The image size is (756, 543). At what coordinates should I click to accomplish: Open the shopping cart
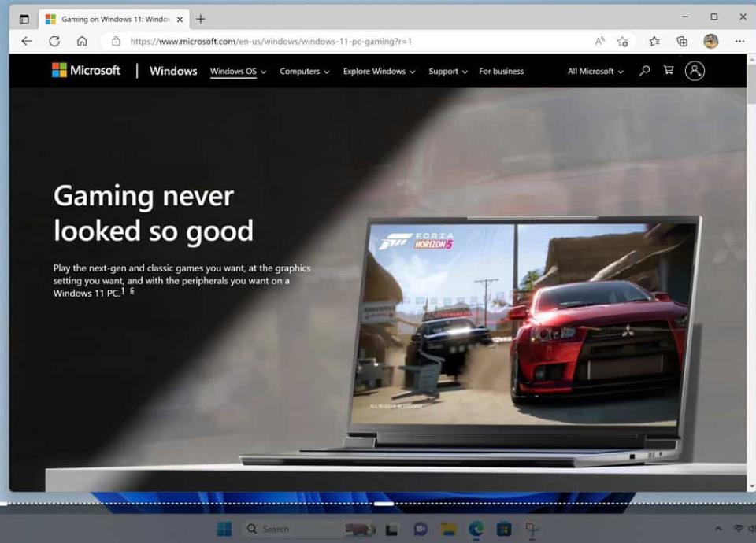(x=669, y=70)
